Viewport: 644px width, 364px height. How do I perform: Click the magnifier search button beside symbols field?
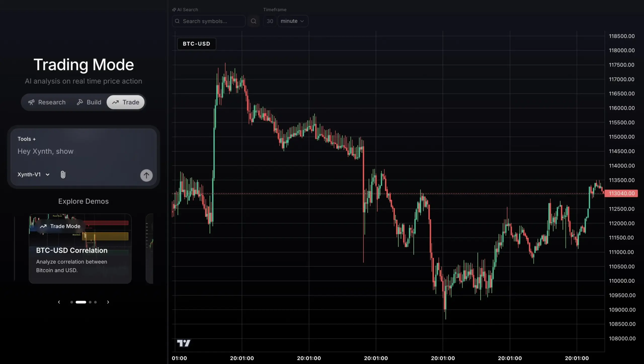[x=253, y=21]
